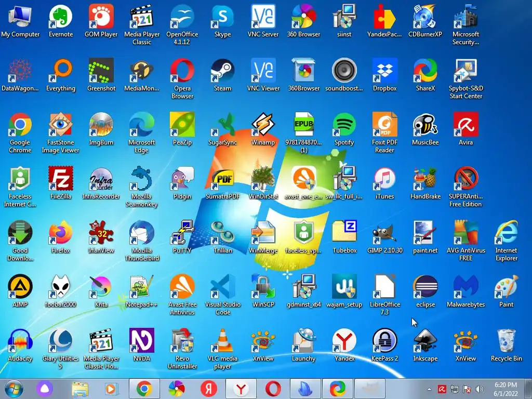Viewport: 532px width, 399px height.
Task: Select the Krita desktop shortcut
Action: pyautogui.click(x=101, y=291)
